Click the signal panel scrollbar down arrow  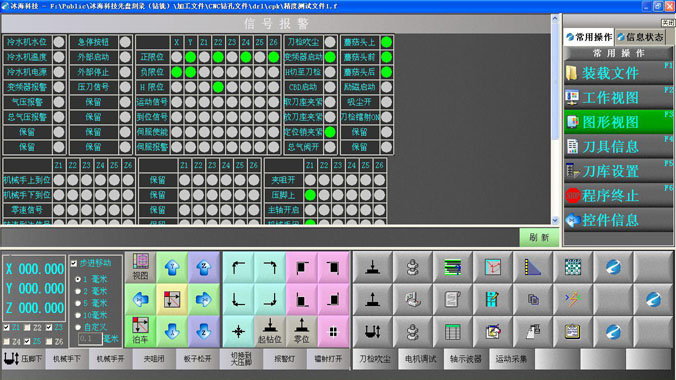pyautogui.click(x=555, y=220)
